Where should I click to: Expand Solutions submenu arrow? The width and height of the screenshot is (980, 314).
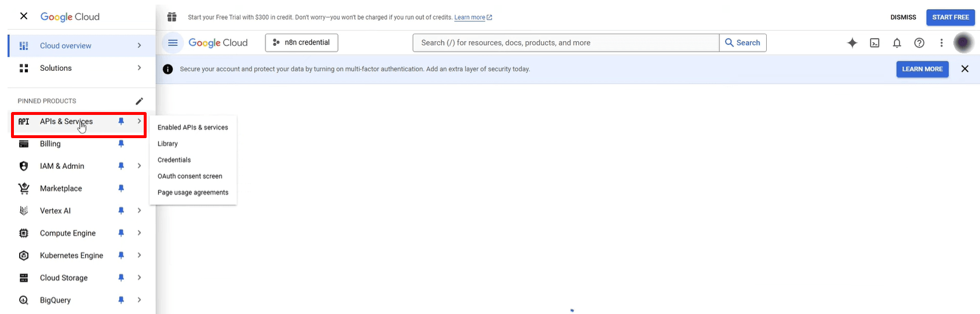[139, 68]
